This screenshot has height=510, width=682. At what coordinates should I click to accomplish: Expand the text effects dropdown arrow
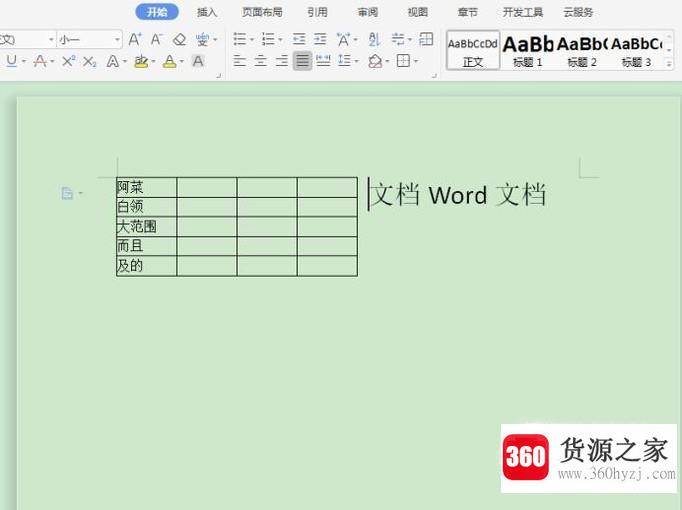point(125,62)
